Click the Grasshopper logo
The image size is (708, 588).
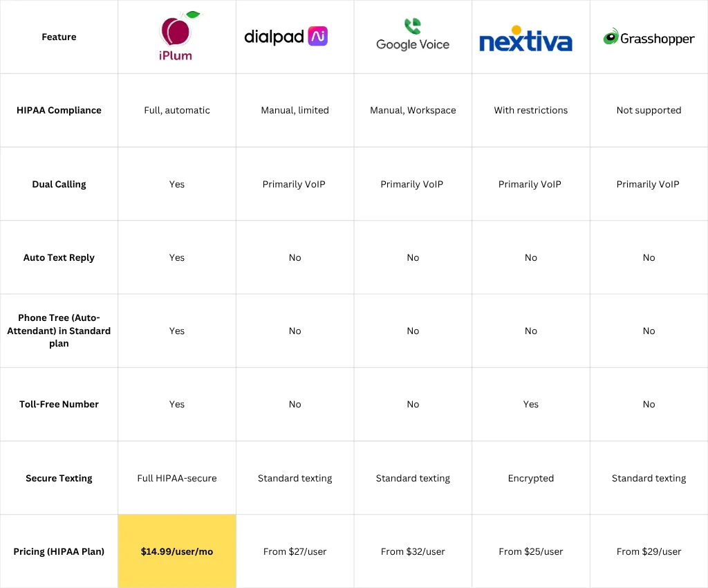(x=649, y=37)
